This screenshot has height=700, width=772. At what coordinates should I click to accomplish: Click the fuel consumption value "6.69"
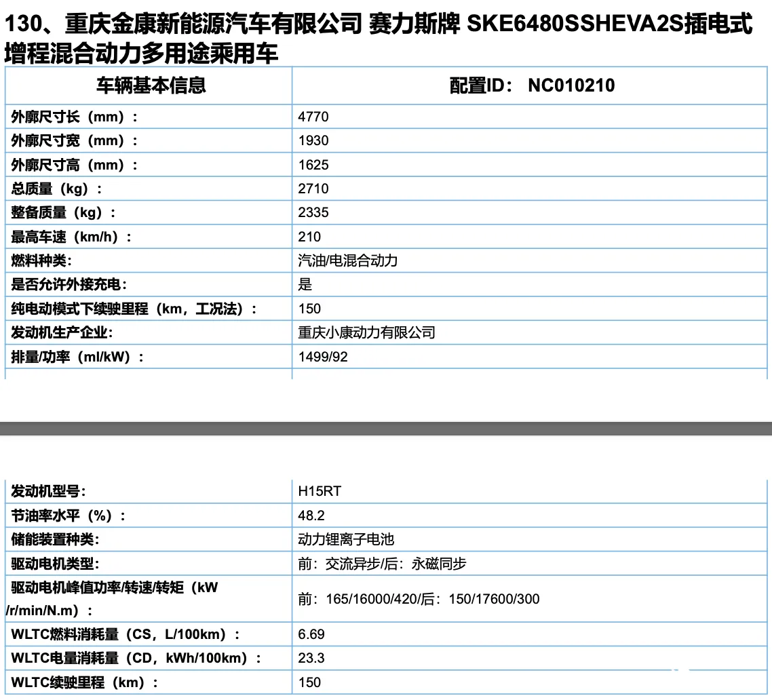point(311,634)
